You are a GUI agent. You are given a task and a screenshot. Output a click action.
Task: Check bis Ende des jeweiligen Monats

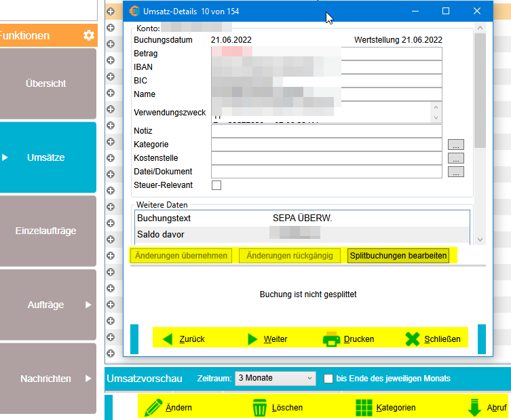click(x=328, y=379)
